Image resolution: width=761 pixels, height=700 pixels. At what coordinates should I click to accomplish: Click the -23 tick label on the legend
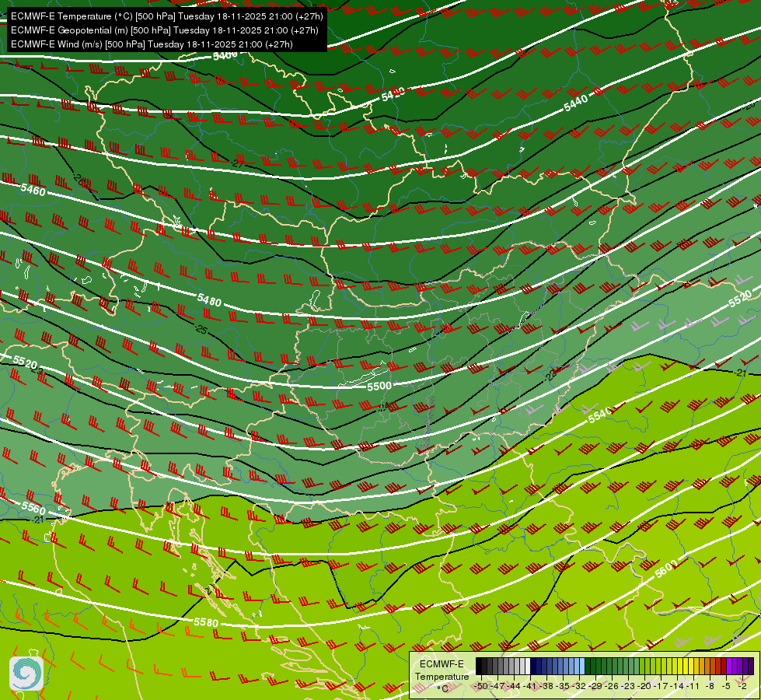[627, 686]
